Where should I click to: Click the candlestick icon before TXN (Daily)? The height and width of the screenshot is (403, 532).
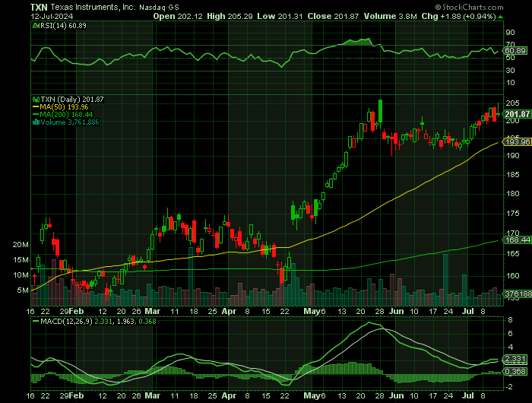(x=36, y=100)
